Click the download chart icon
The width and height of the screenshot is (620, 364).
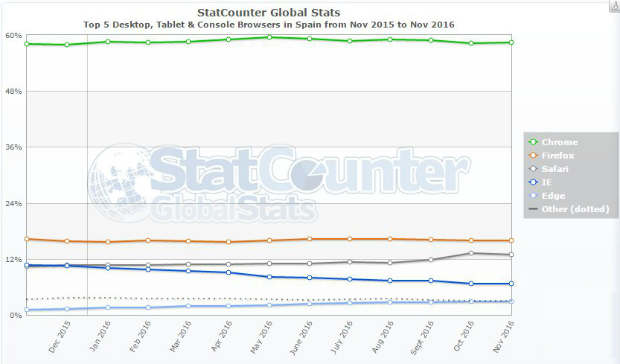click(x=613, y=4)
